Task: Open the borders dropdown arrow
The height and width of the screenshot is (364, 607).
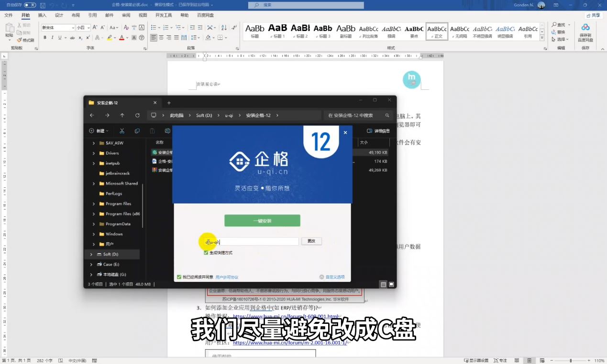Action: 227,37
